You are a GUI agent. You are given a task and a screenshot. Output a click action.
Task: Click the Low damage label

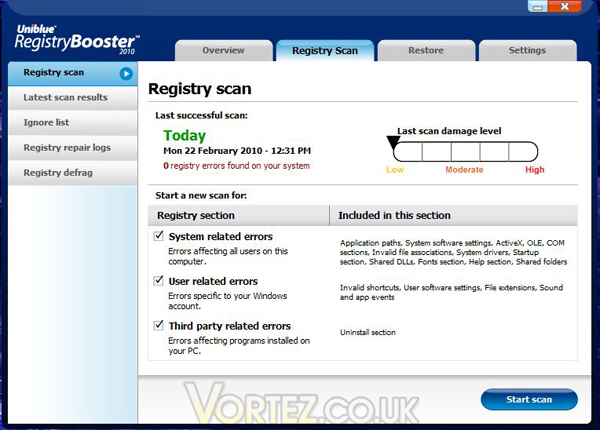pos(395,169)
